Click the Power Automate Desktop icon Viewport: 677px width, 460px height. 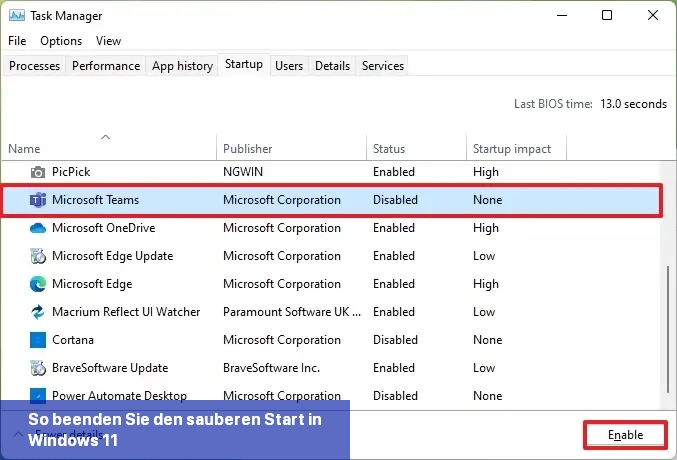pos(38,395)
